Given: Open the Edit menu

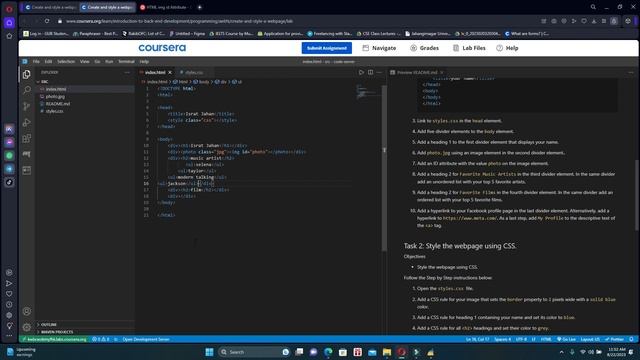Looking at the screenshot, I should pos(48,62).
